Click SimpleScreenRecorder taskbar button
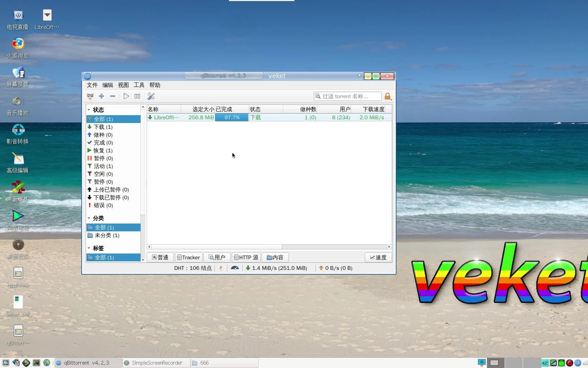588x368 pixels. coord(156,363)
